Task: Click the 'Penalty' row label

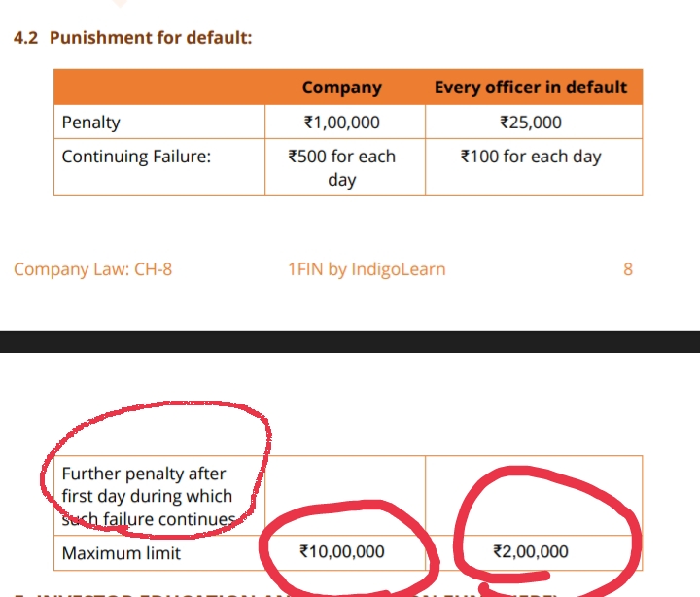Action: pyautogui.click(x=91, y=123)
